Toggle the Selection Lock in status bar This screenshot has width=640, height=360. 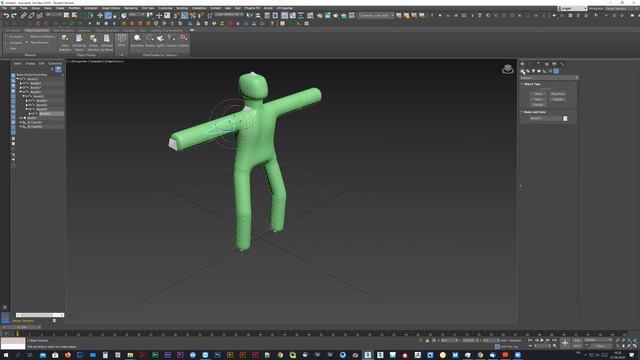coord(427,340)
